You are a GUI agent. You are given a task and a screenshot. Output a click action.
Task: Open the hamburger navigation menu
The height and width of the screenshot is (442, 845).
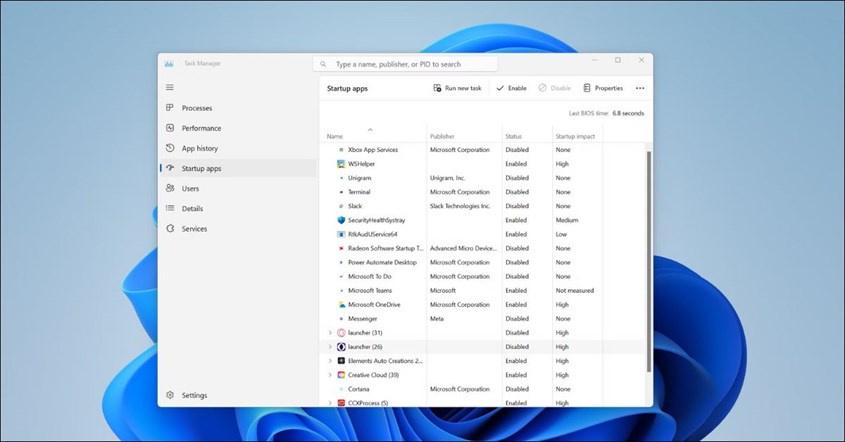tap(170, 87)
